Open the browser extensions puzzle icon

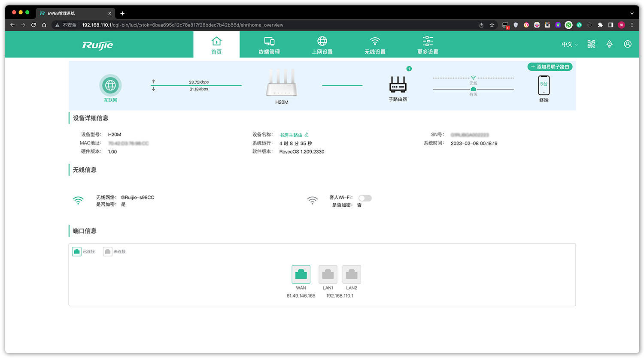600,25
